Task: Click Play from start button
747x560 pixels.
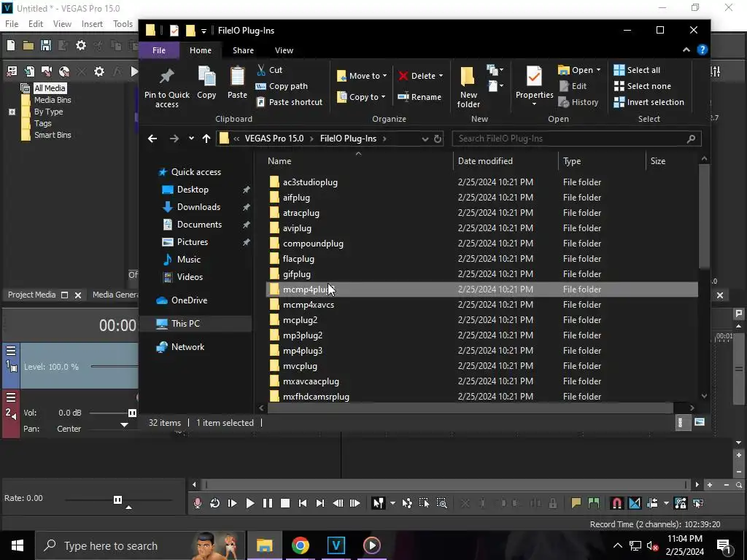Action: [x=233, y=503]
